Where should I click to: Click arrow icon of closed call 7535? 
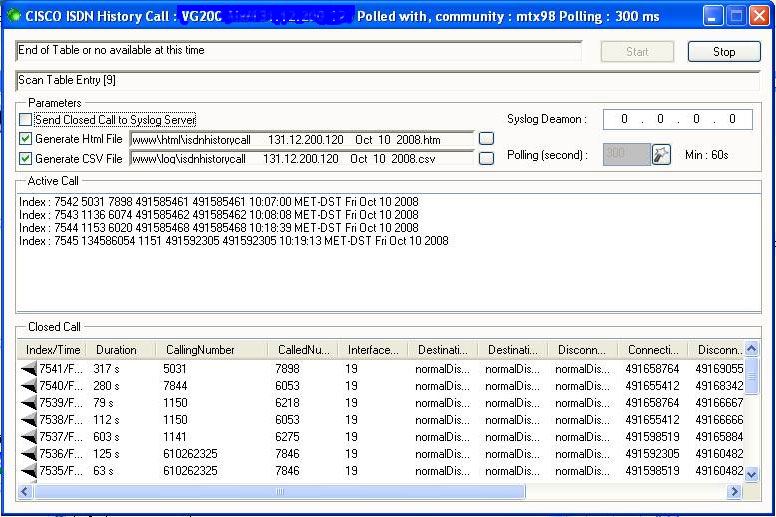coord(29,470)
